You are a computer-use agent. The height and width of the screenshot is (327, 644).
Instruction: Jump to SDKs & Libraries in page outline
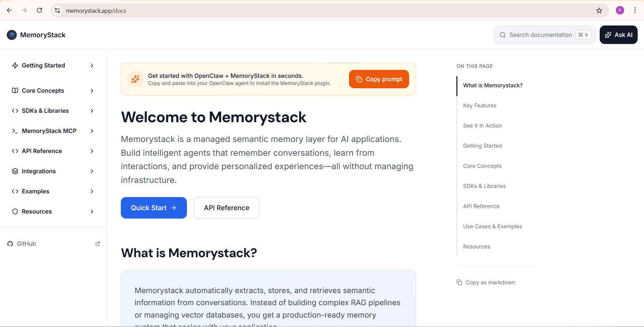484,186
